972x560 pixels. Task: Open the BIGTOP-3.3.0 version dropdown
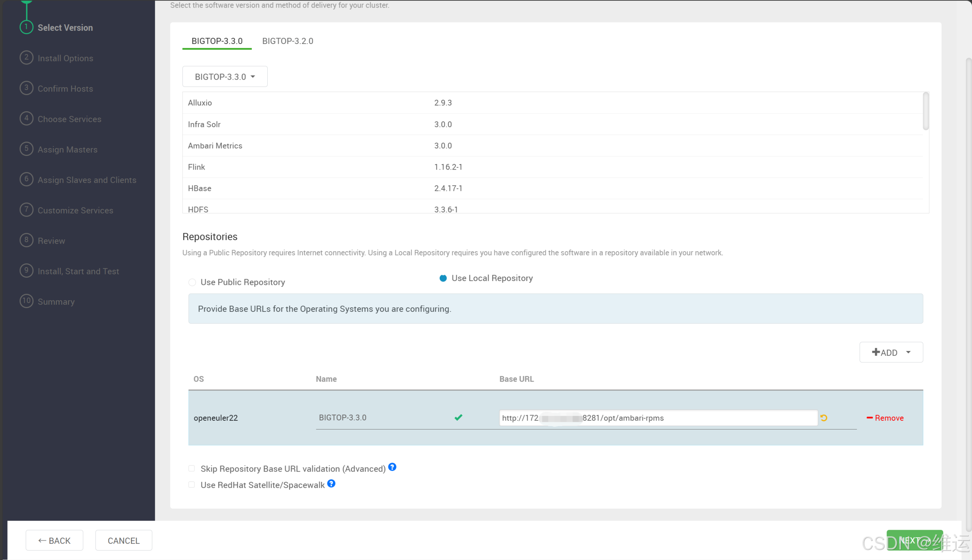[x=224, y=76]
